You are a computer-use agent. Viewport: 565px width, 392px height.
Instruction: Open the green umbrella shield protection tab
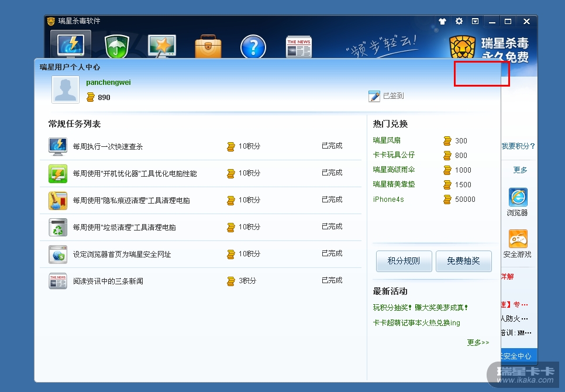117,46
